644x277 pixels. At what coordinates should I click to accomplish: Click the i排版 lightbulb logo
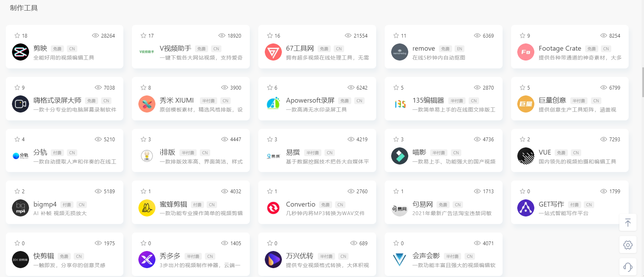(147, 156)
